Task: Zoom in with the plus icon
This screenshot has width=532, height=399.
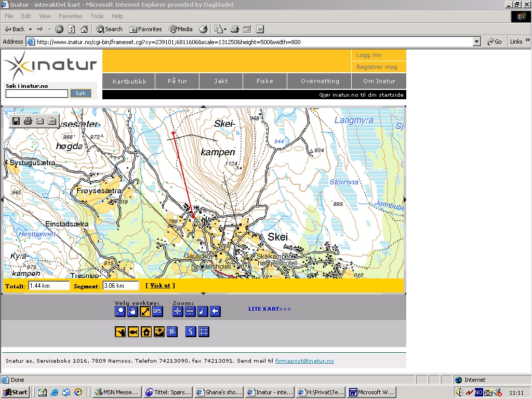Action: 178,312
